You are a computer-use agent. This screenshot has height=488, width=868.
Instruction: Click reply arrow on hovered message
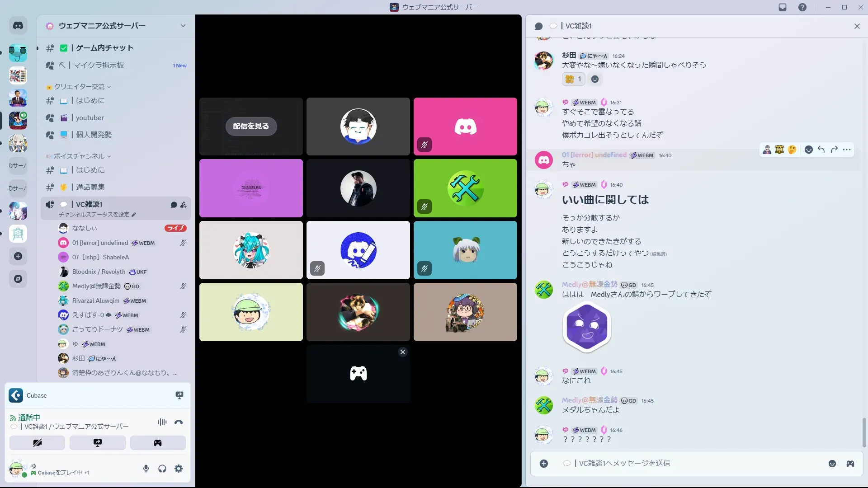point(821,150)
